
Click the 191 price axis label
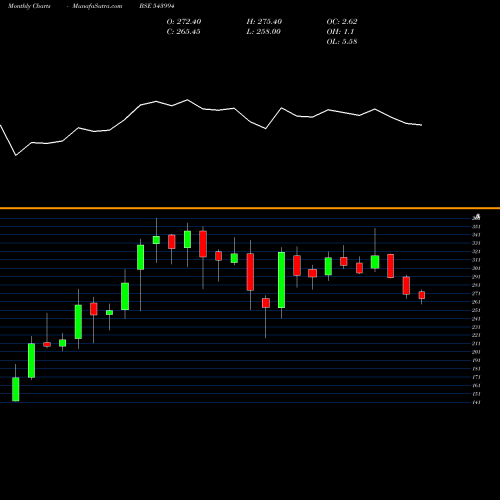click(x=476, y=360)
